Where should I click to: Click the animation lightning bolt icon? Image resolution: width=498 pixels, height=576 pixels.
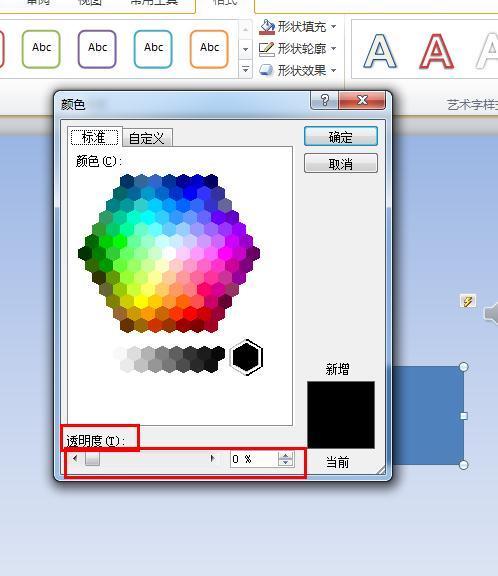click(468, 302)
